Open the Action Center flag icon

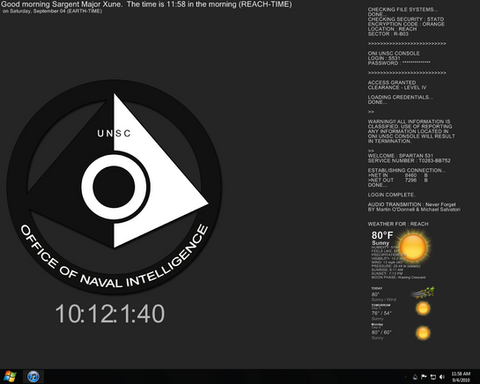pyautogui.click(x=424, y=377)
